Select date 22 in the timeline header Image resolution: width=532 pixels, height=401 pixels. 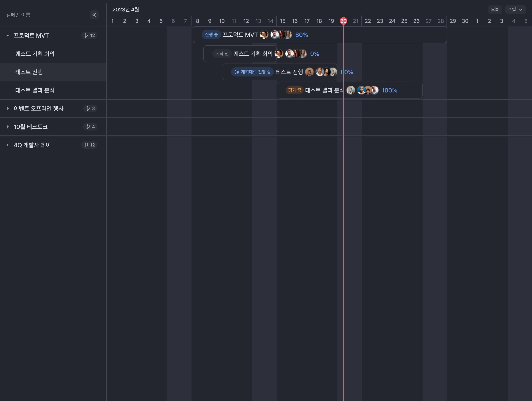pyautogui.click(x=368, y=21)
